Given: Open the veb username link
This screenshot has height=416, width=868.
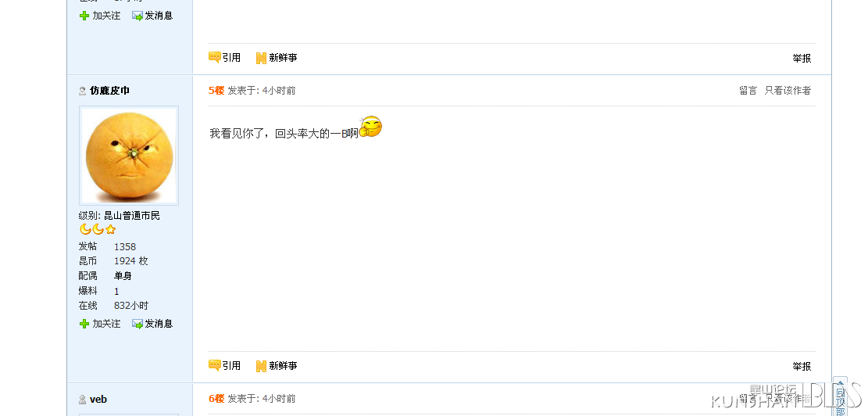Looking at the screenshot, I should click(x=98, y=399).
